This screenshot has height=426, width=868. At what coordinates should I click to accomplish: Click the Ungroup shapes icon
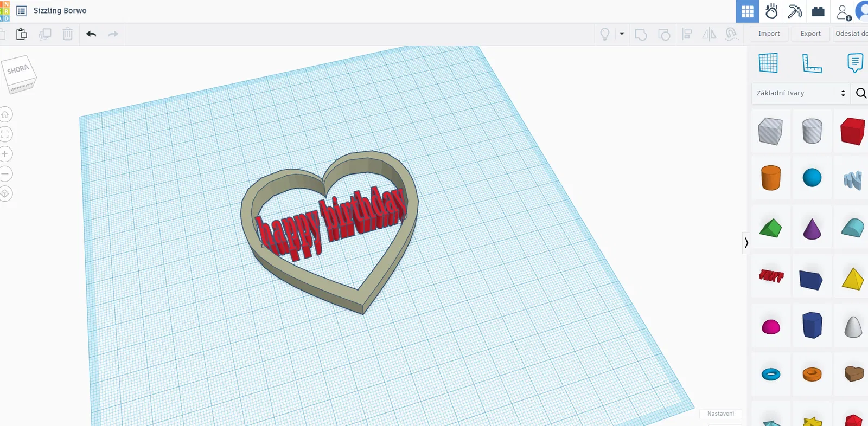click(x=664, y=35)
